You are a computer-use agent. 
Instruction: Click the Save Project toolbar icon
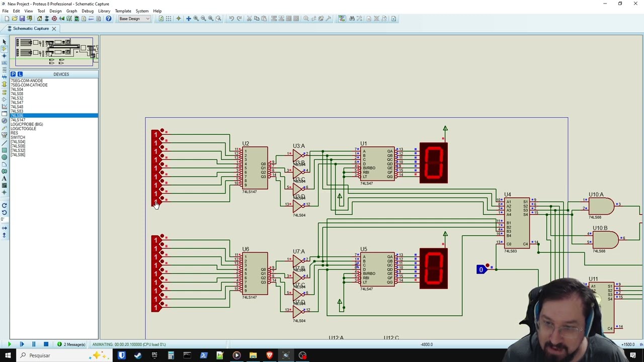pos(22,19)
